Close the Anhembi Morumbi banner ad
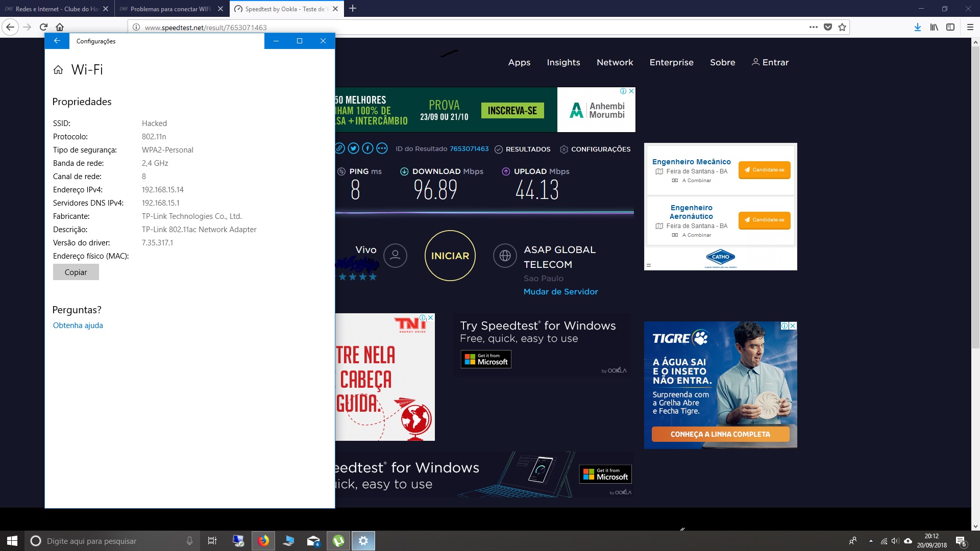Viewport: 980px width, 551px height. [631, 91]
